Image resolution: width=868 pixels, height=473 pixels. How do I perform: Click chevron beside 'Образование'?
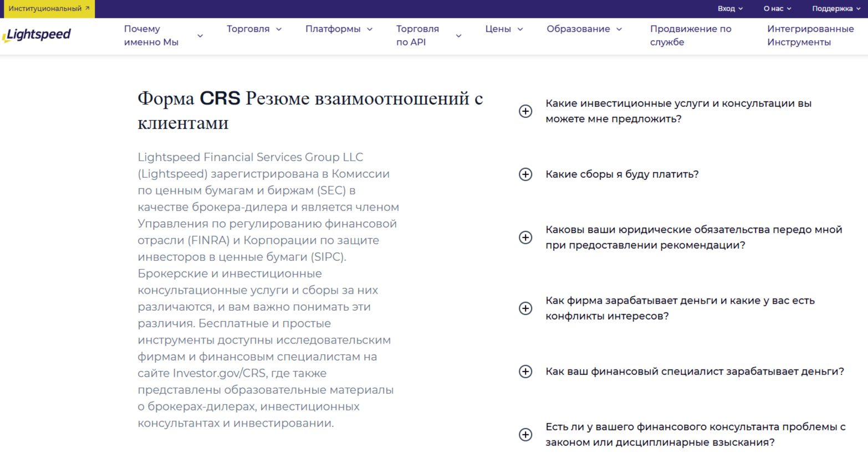619,29
